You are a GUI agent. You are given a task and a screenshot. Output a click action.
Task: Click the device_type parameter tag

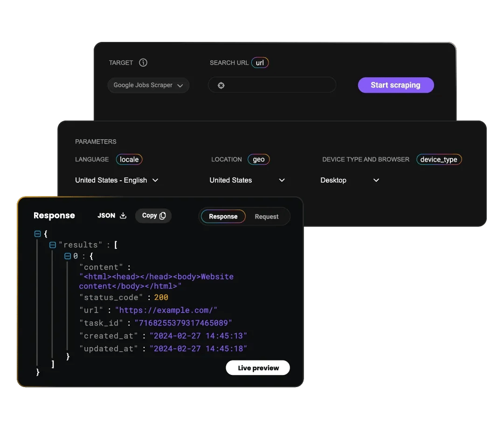[x=439, y=160]
